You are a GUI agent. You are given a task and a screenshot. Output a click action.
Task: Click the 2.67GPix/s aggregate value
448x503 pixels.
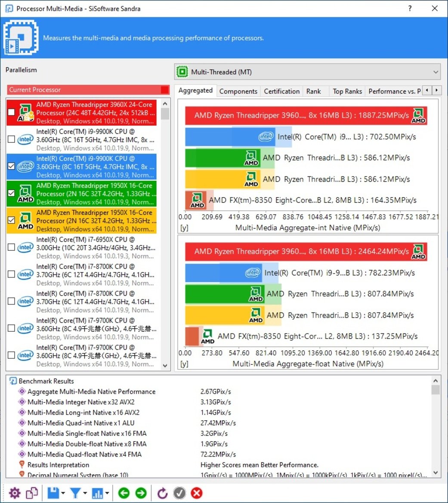(216, 392)
